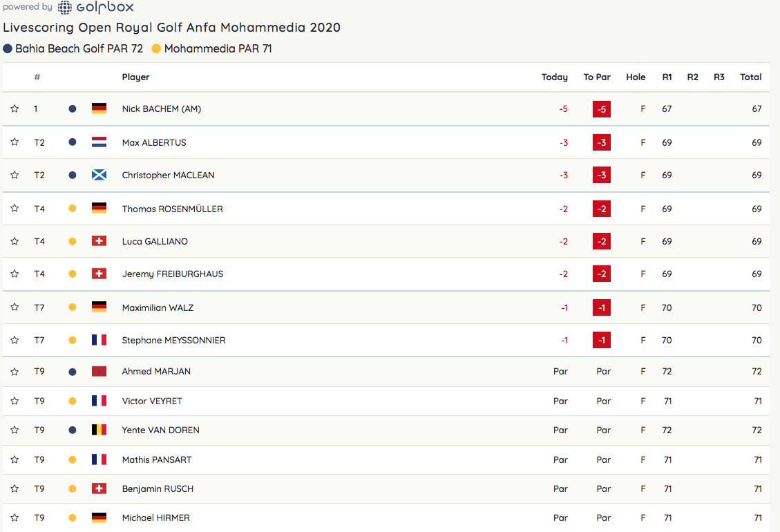
Task: Click the Hole column header
Action: click(x=636, y=77)
